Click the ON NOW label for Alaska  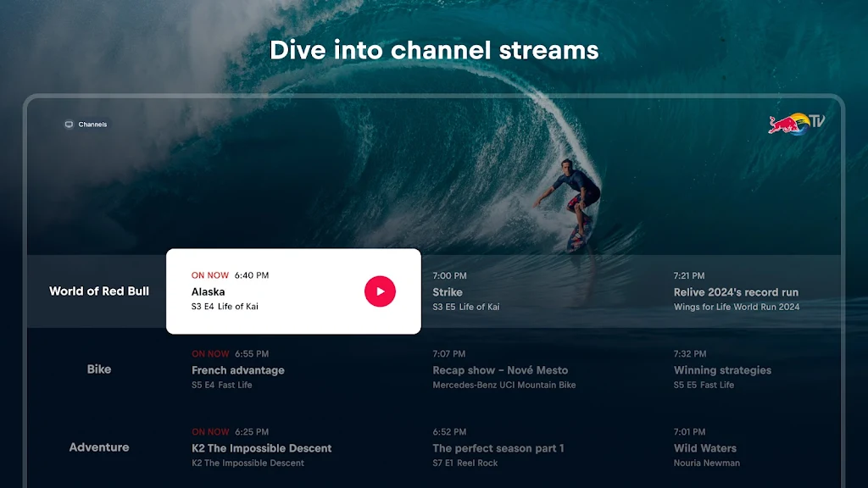(x=210, y=275)
